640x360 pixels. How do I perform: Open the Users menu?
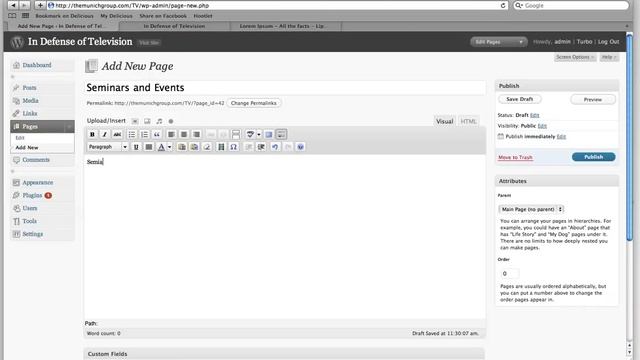30,208
